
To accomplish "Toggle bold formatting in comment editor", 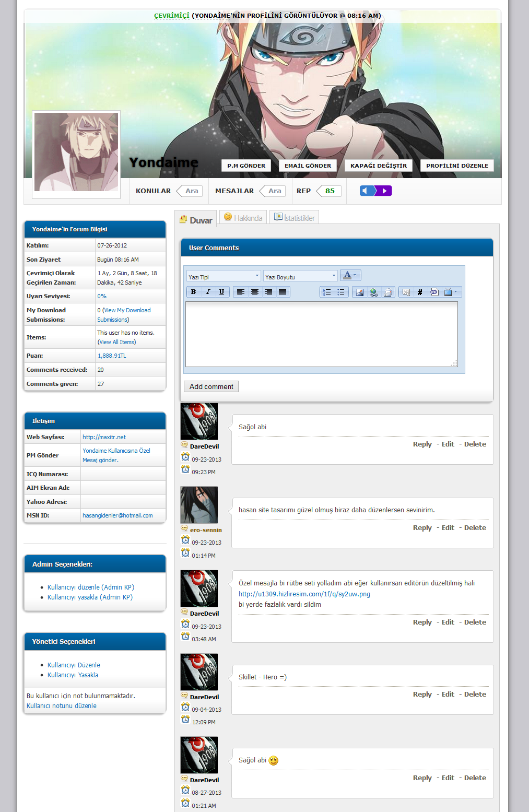I will click(x=193, y=292).
